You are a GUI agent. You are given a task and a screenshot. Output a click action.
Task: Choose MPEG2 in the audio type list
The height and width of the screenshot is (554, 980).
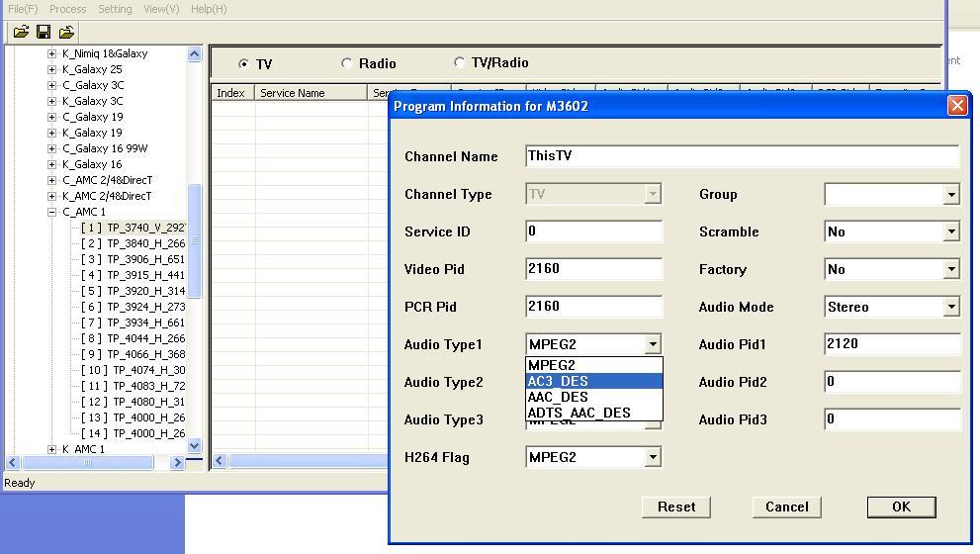[593, 365]
